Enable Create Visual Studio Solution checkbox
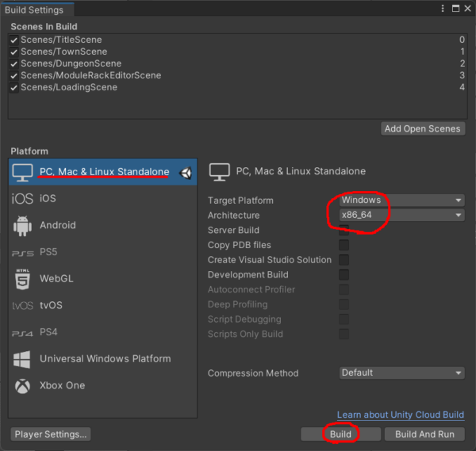476x451 pixels. tap(344, 260)
